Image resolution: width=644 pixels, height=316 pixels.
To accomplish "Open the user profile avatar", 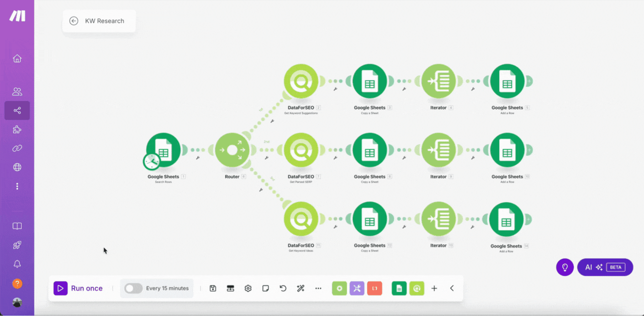I will [x=17, y=302].
